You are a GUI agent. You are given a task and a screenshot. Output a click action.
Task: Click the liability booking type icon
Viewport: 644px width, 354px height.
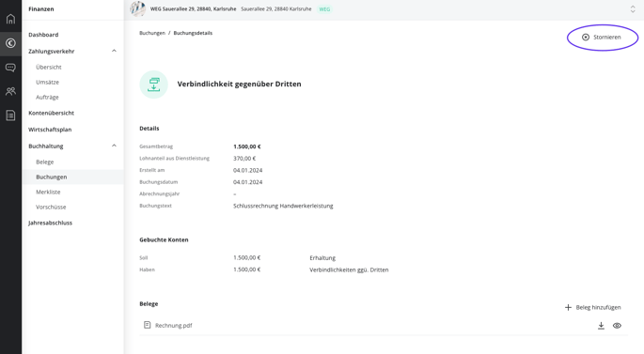tap(153, 85)
